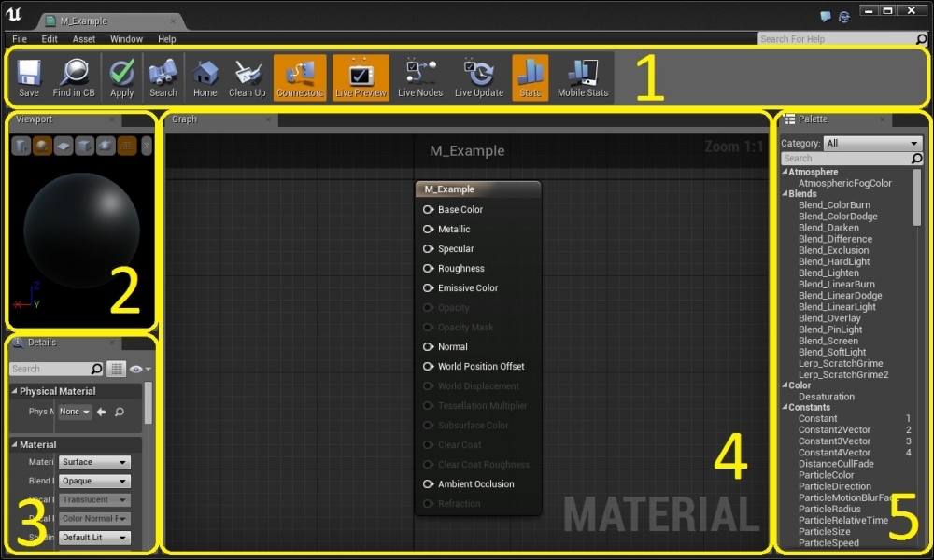The width and height of the screenshot is (934, 560).
Task: Click the Find in CB toolbar icon
Action: (74, 77)
